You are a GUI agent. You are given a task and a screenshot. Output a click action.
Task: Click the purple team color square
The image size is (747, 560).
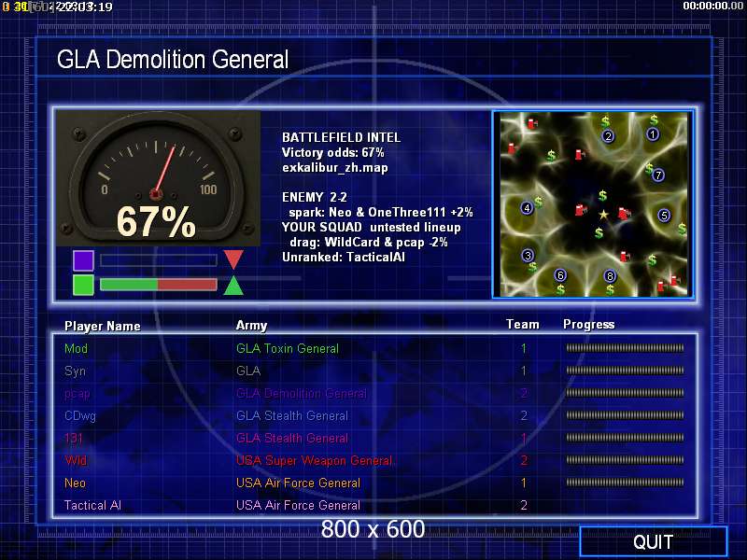pos(83,260)
